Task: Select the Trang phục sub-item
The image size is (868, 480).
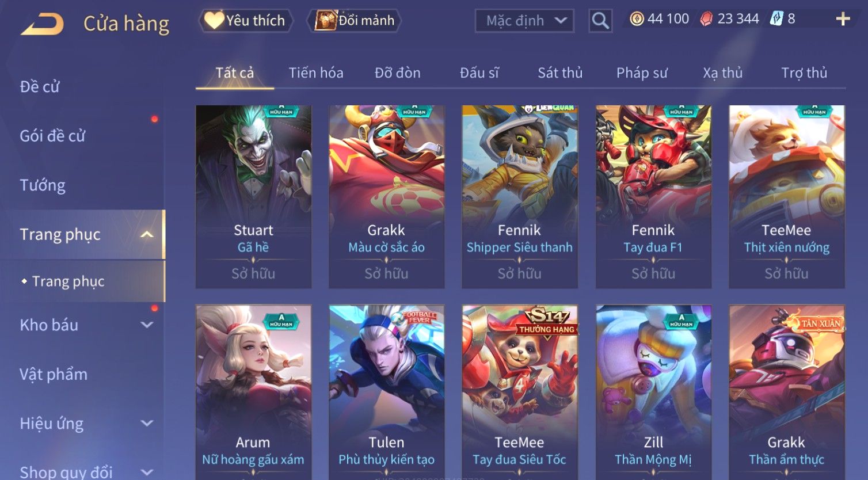Action: pyautogui.click(x=68, y=281)
